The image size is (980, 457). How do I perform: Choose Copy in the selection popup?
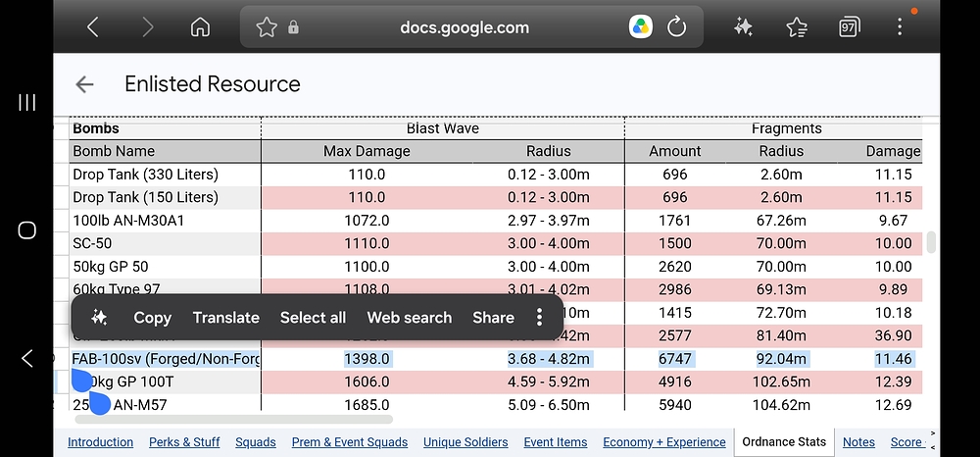point(153,318)
